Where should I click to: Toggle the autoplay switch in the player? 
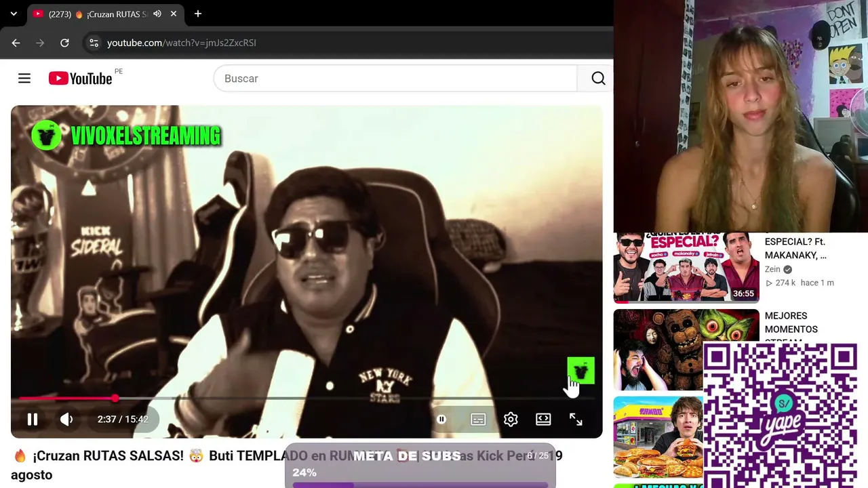441,420
